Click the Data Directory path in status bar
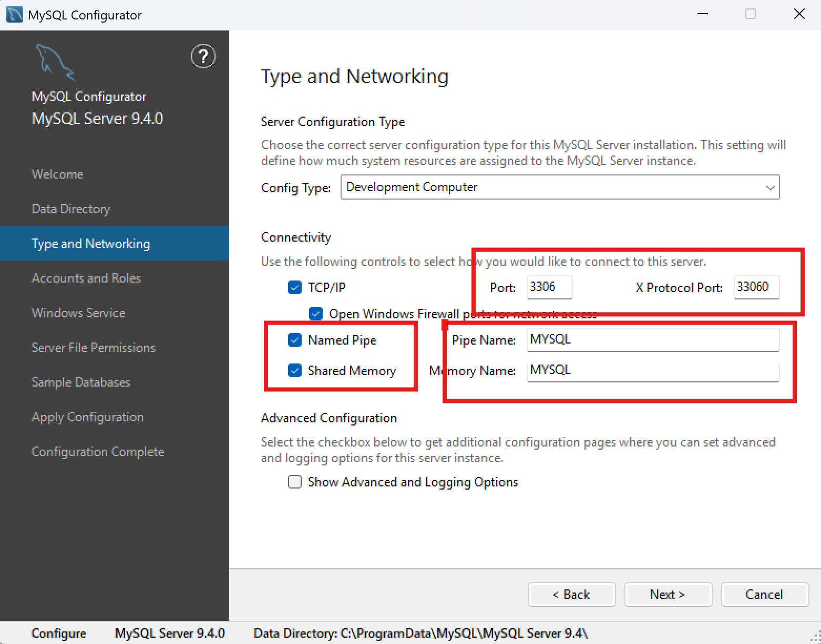 click(420, 633)
